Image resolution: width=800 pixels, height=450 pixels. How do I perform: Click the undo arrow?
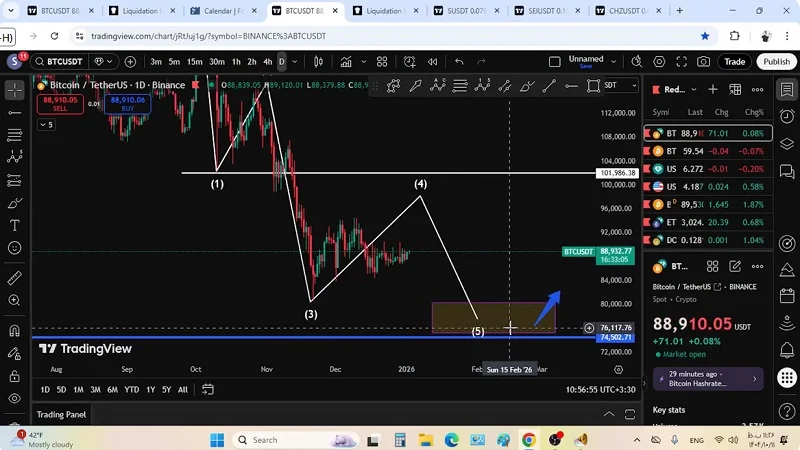(459, 62)
